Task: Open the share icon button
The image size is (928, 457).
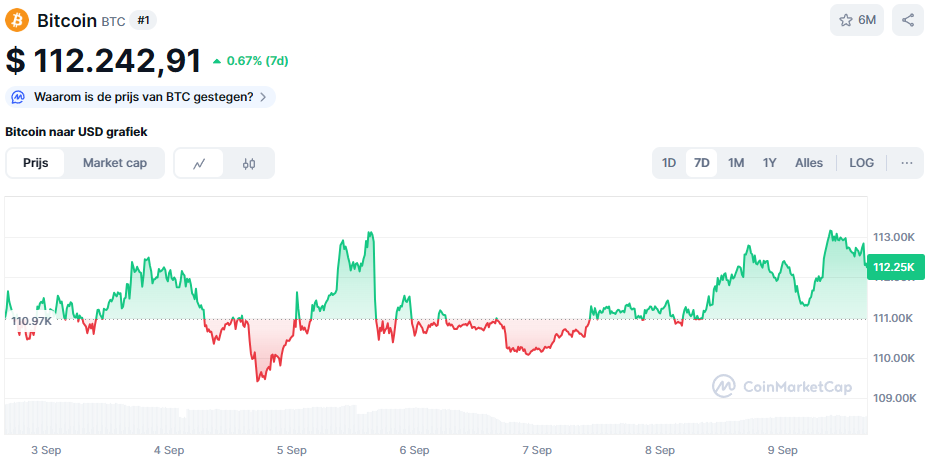Action: click(908, 20)
